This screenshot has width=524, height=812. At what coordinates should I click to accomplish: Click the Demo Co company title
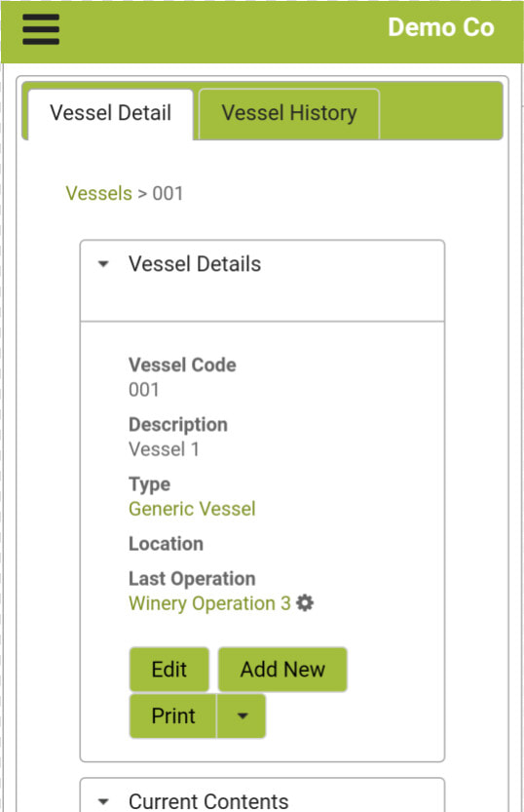coord(441,27)
